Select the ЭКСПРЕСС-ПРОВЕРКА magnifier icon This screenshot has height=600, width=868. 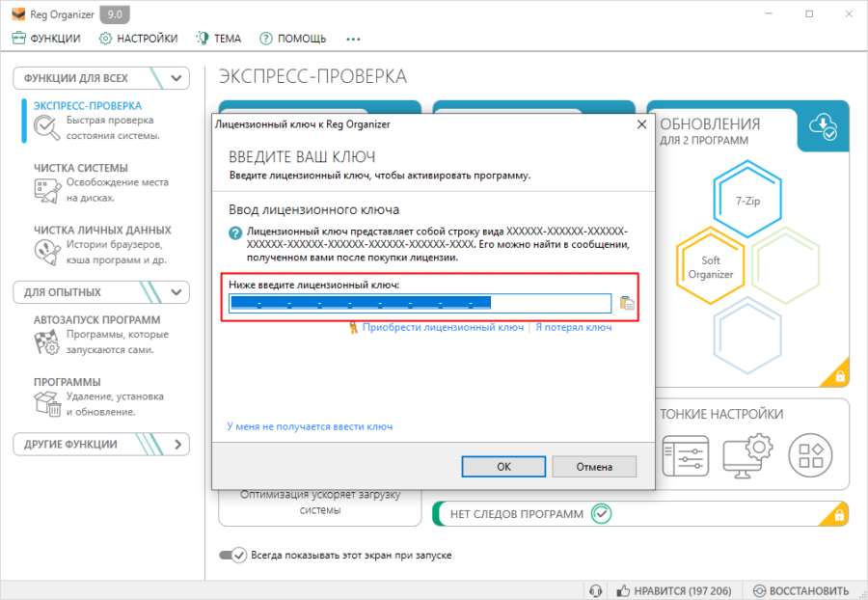(46, 128)
